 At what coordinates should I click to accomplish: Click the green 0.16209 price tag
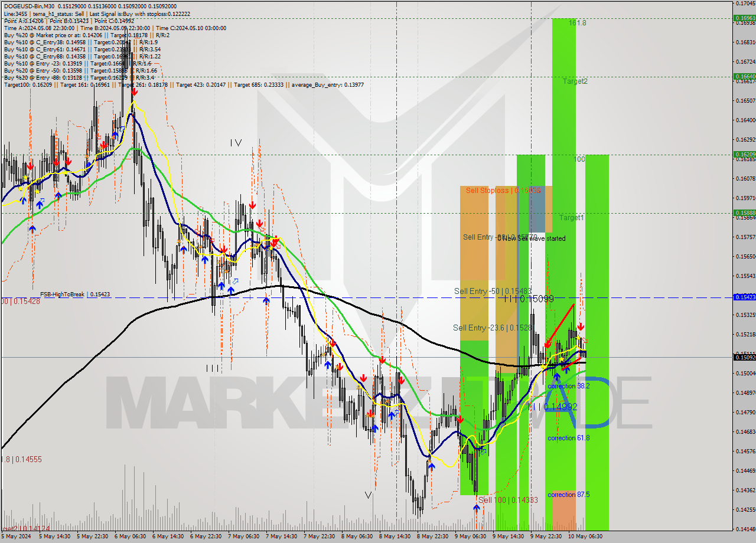click(x=744, y=154)
